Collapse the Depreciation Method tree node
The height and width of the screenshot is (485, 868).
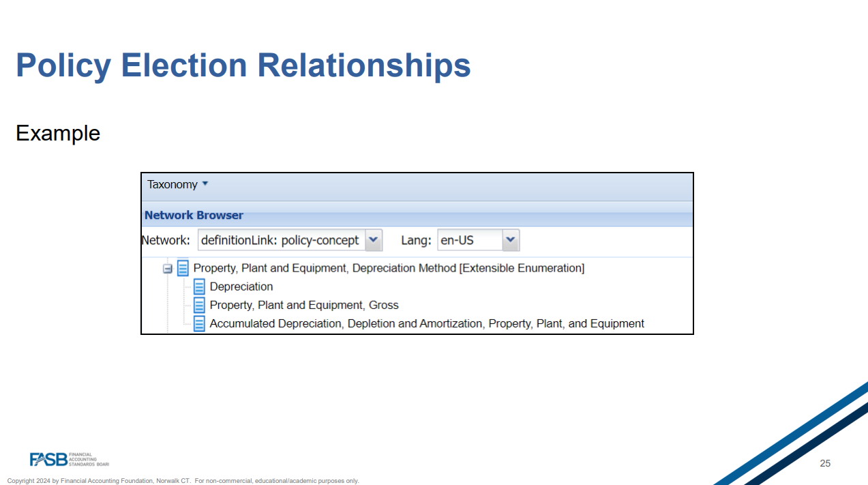167,269
